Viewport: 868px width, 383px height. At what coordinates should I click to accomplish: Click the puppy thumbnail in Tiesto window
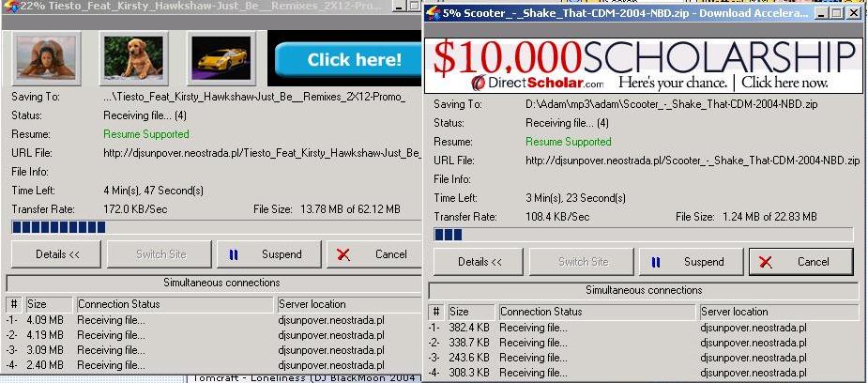click(x=133, y=57)
